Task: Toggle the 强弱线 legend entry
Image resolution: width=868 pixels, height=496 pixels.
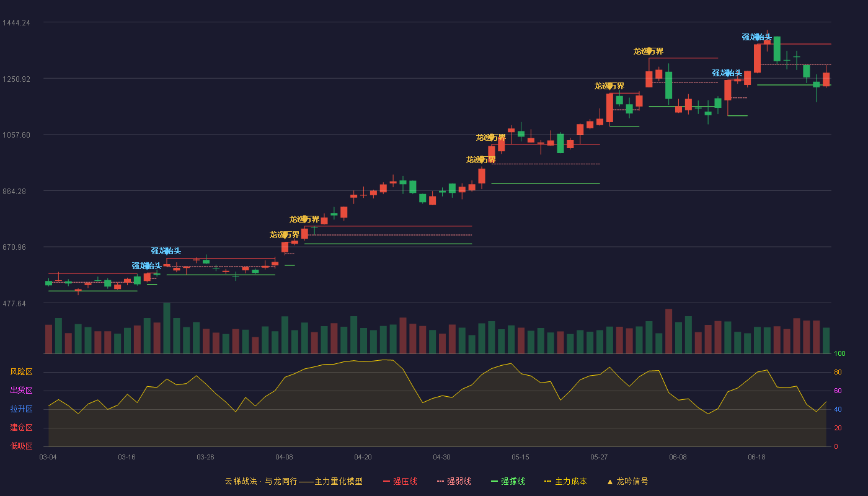Action: (x=454, y=481)
